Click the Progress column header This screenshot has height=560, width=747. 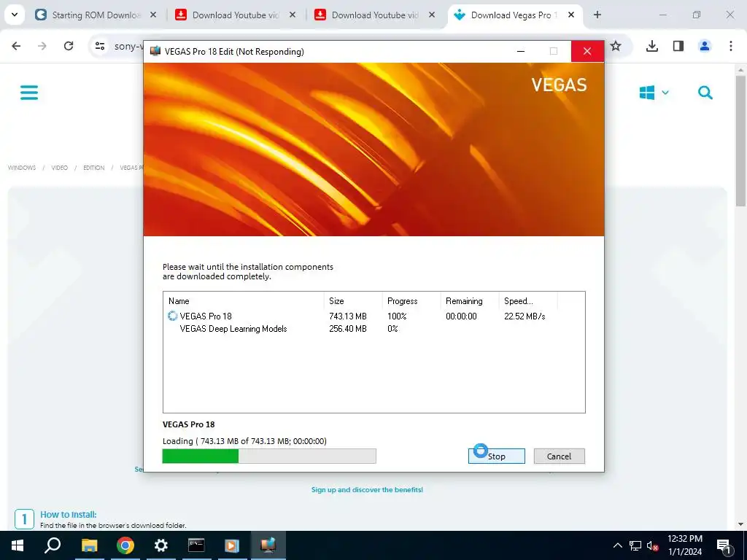(x=411, y=301)
